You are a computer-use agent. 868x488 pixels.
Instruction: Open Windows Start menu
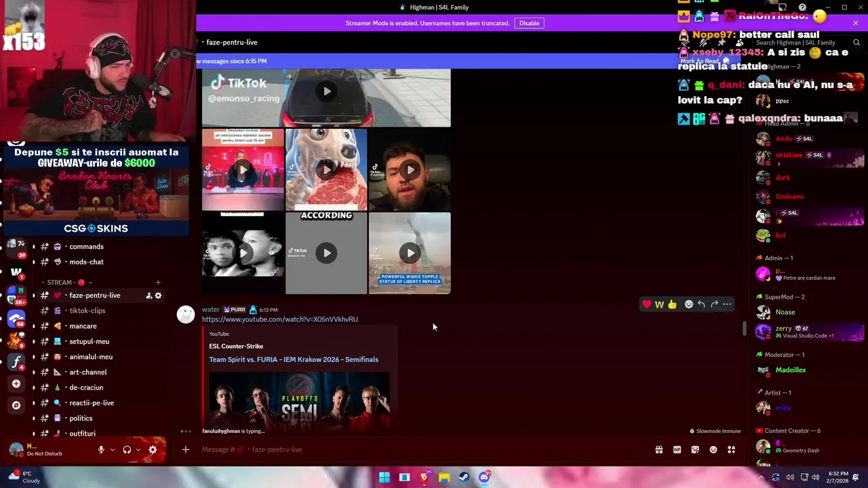384,477
